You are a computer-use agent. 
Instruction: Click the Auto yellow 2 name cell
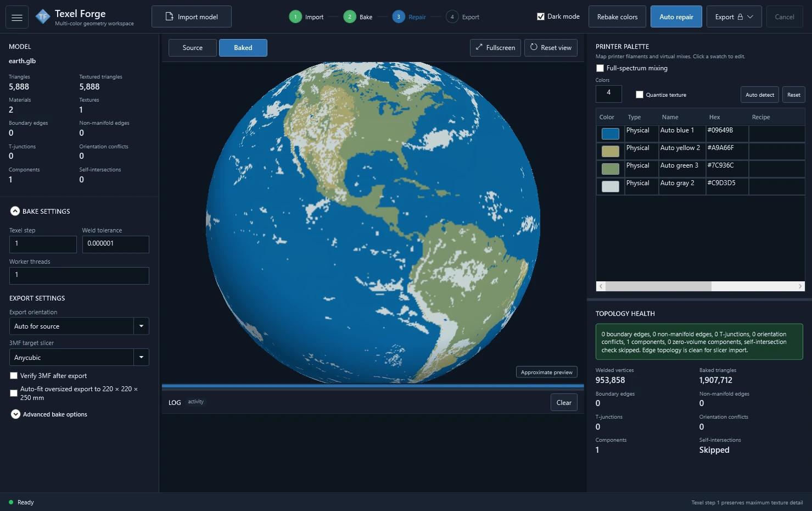point(682,151)
